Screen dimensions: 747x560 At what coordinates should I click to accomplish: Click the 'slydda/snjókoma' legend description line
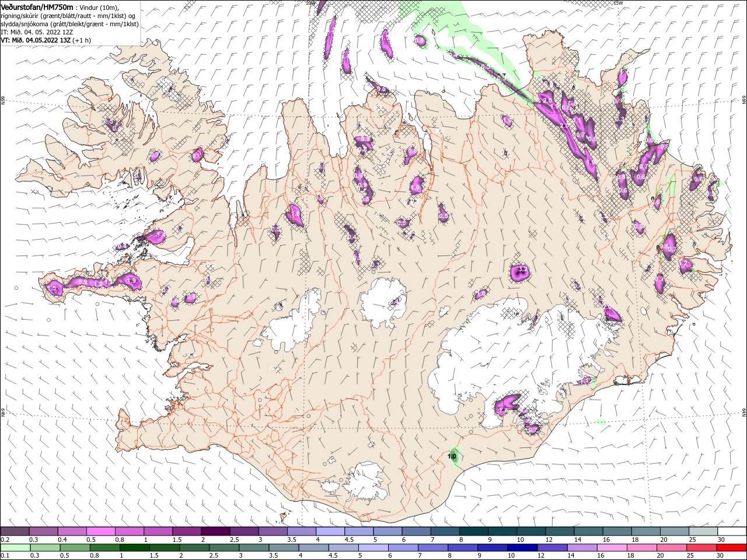point(69,24)
